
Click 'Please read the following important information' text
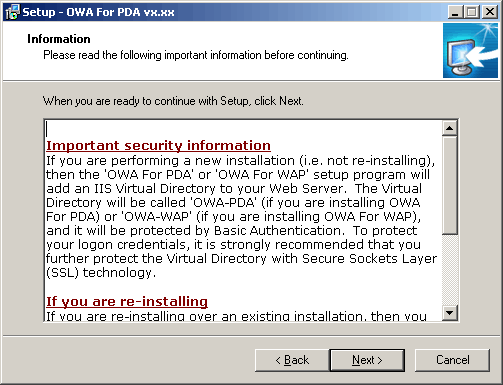(x=196, y=55)
